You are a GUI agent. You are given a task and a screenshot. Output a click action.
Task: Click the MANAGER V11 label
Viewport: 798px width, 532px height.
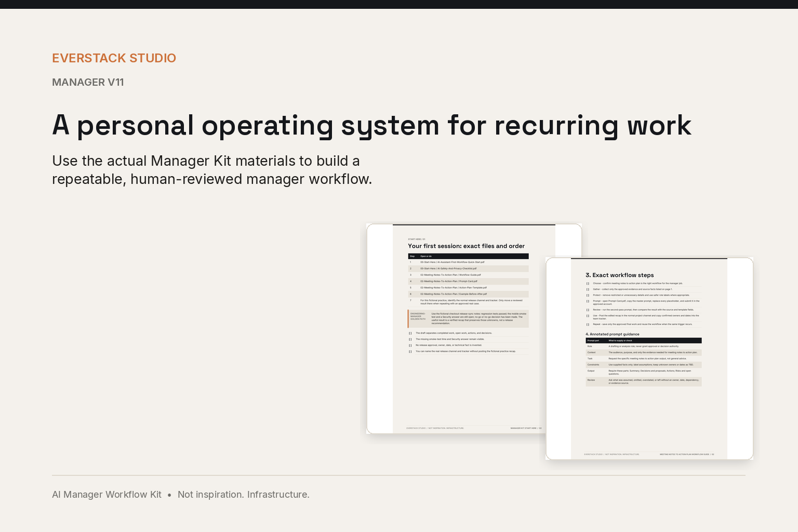pyautogui.click(x=88, y=82)
